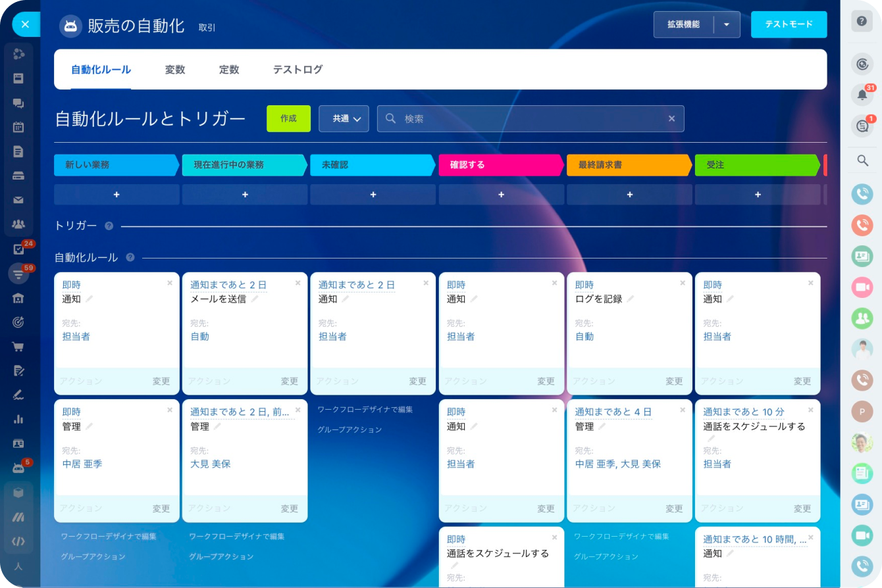Click the help icon next to トリガー
Image resolution: width=882 pixels, height=588 pixels.
click(109, 226)
